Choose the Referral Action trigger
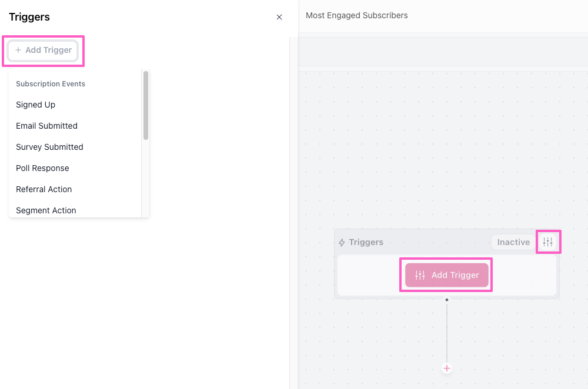This screenshot has height=389, width=588. coord(44,189)
